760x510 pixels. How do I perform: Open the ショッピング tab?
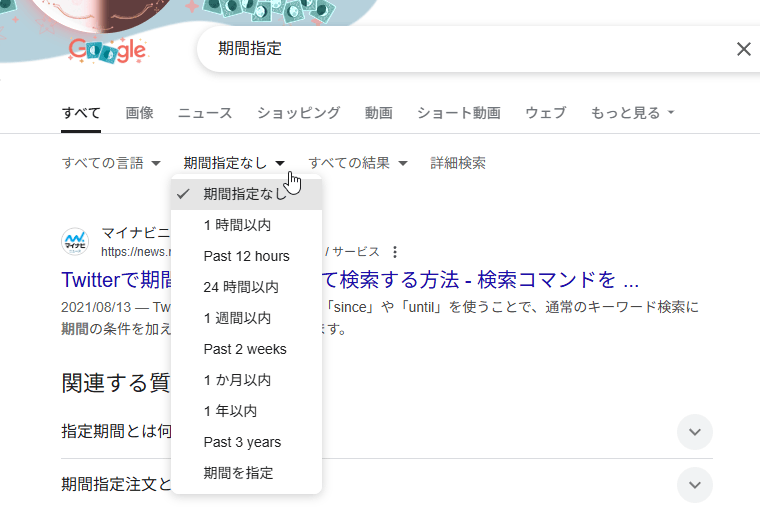coord(299,113)
